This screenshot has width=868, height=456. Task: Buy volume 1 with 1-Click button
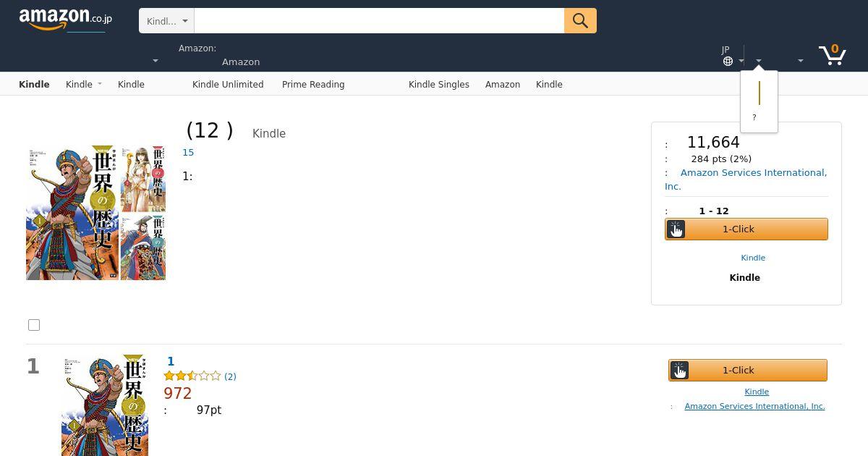(x=748, y=371)
